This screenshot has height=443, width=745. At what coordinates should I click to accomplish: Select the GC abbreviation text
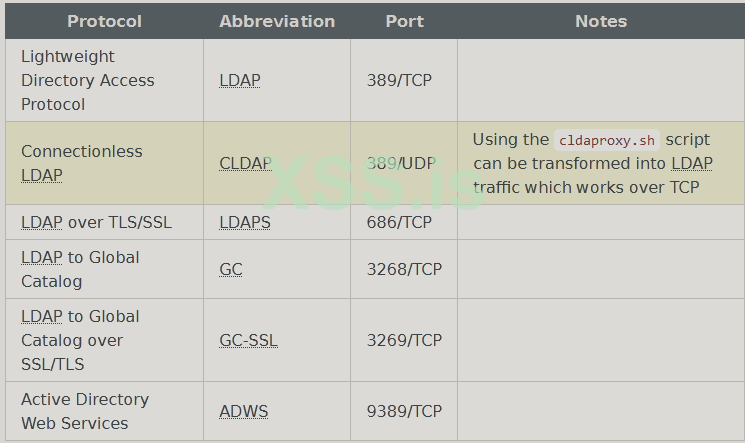point(231,269)
